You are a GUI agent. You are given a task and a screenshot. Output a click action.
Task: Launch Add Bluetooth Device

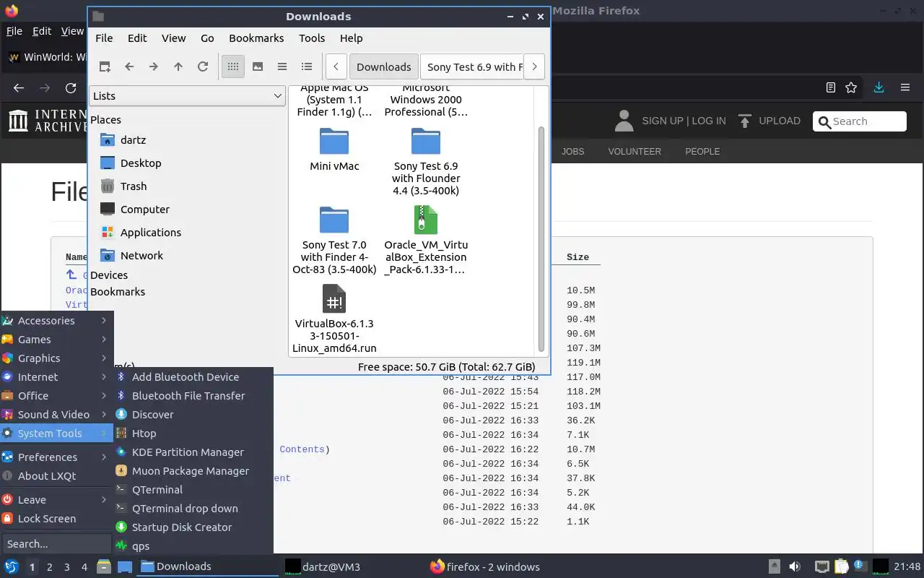pyautogui.click(x=193, y=376)
